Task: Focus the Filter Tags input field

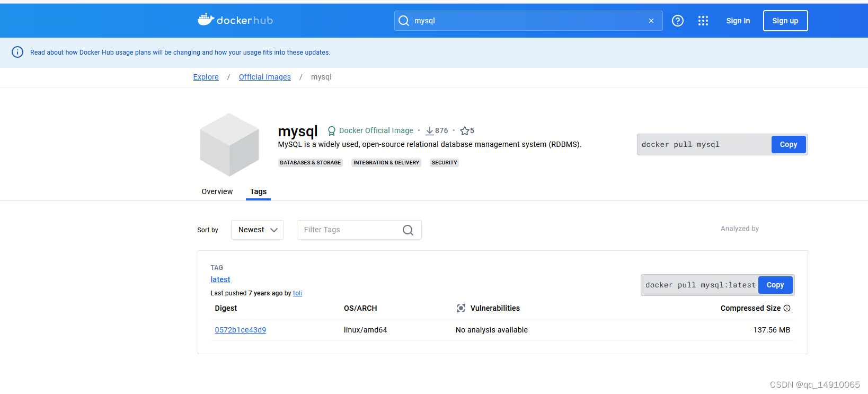Action: coord(359,230)
